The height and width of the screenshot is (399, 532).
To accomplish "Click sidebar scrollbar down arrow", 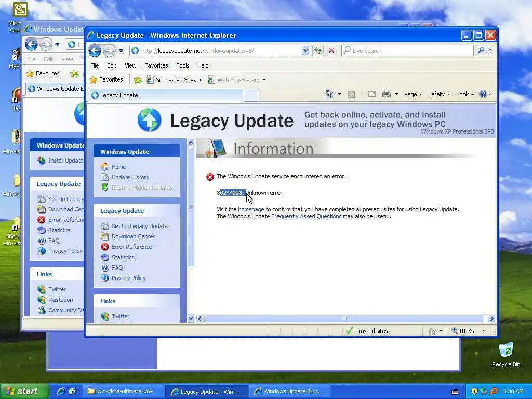I will point(191,318).
